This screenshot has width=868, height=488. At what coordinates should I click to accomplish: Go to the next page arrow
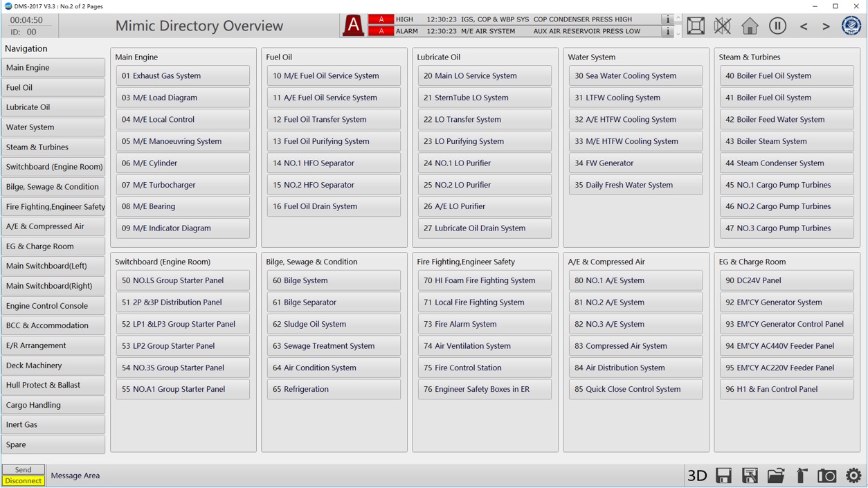[x=826, y=26]
